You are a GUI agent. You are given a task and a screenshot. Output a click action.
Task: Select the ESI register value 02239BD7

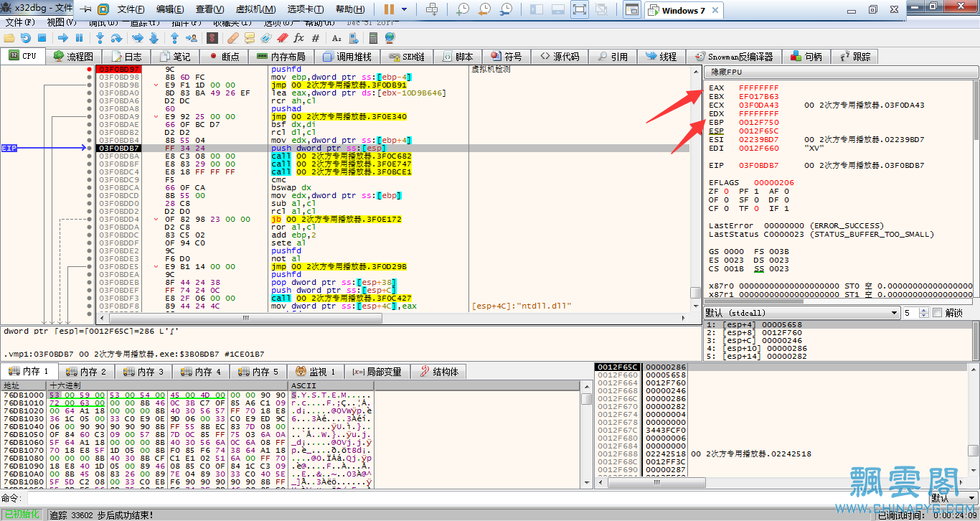pos(758,140)
